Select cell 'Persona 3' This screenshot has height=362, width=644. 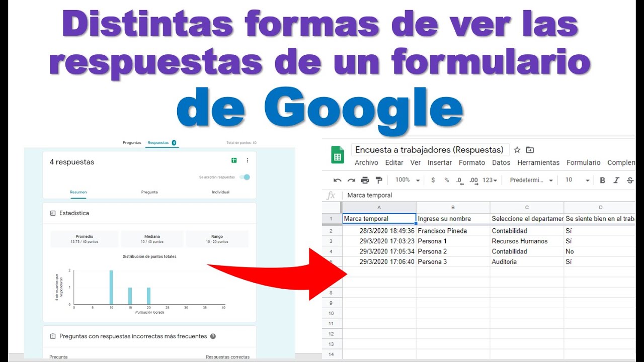tap(453, 262)
